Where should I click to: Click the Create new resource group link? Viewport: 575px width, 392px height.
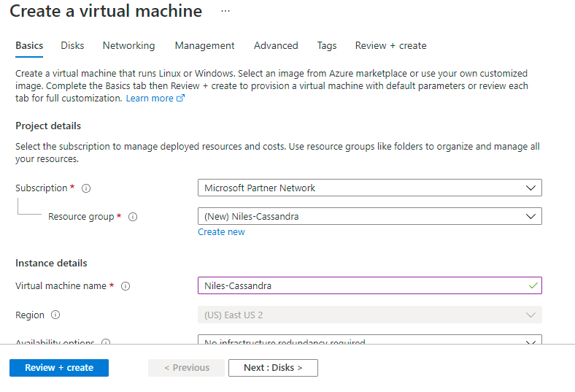tap(221, 232)
